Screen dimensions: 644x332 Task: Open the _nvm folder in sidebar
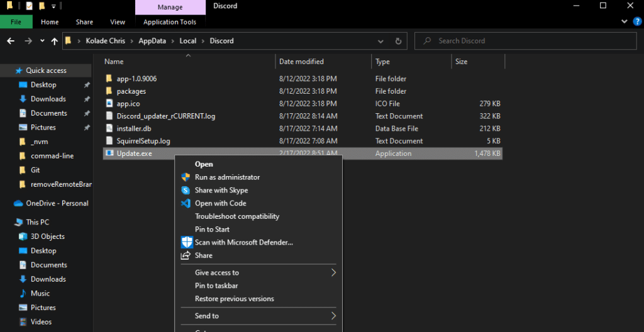click(x=40, y=141)
